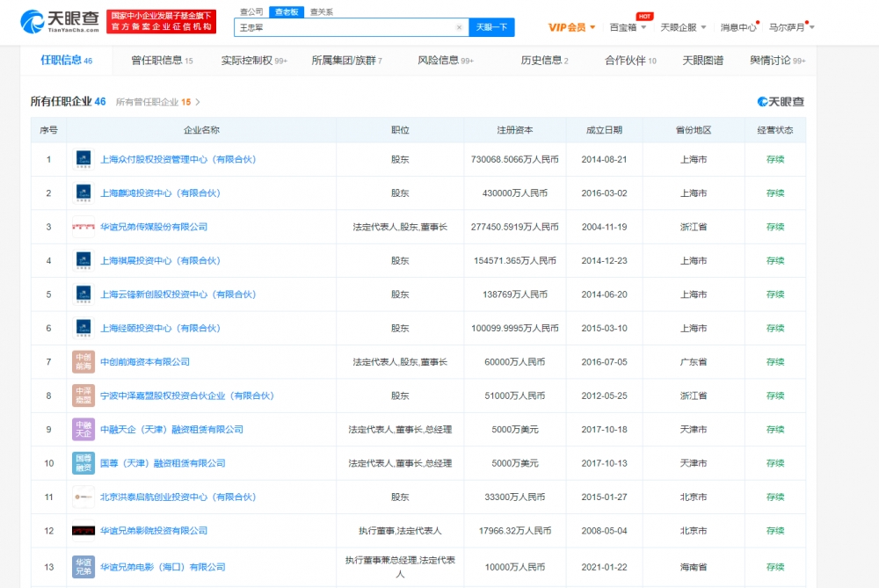Open 华谊兄弟传媒股份有限公司 company logo
This screenshot has width=879, height=588.
pyautogui.click(x=84, y=227)
